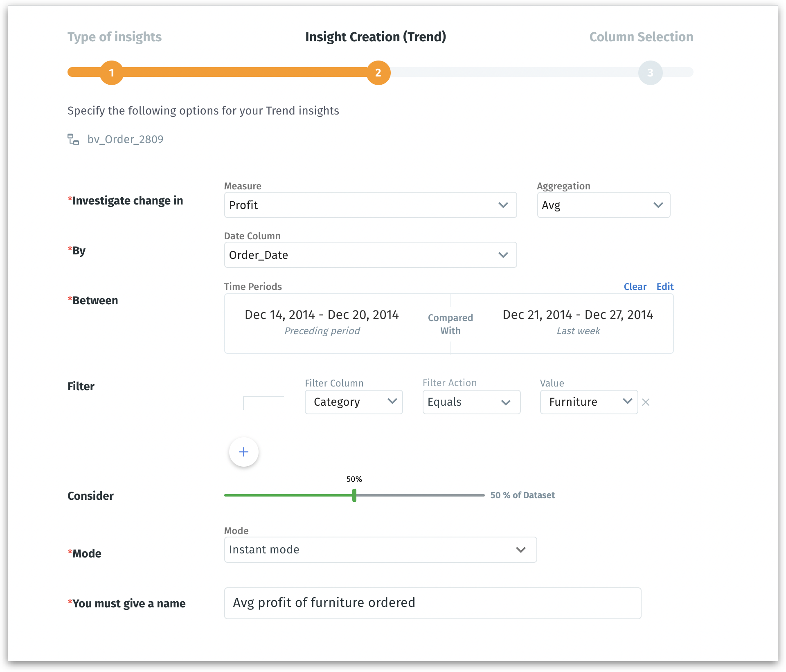
Task: Click the 50% dataset slider handle
Action: [354, 495]
